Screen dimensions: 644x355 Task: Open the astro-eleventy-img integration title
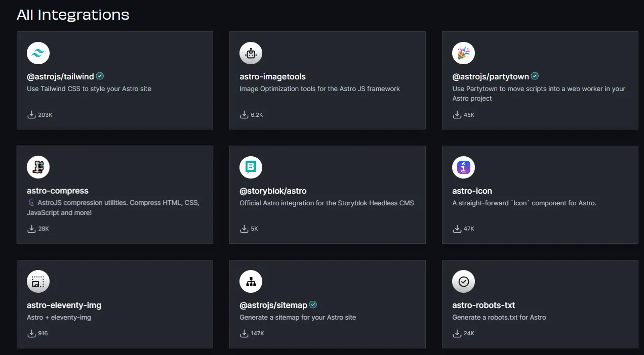(x=64, y=305)
